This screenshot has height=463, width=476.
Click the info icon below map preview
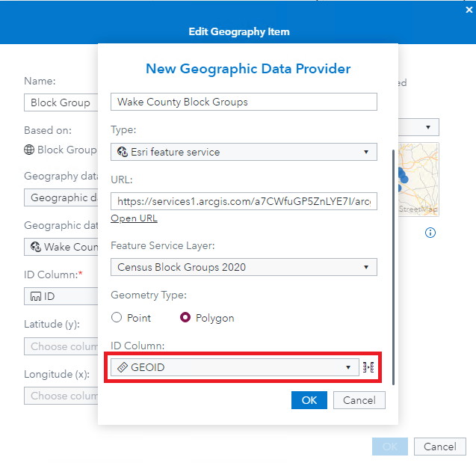(430, 233)
